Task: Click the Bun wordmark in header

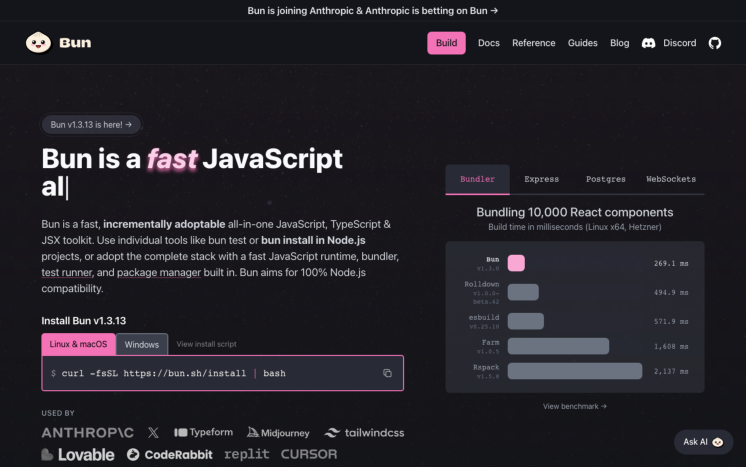Action: 75,43
